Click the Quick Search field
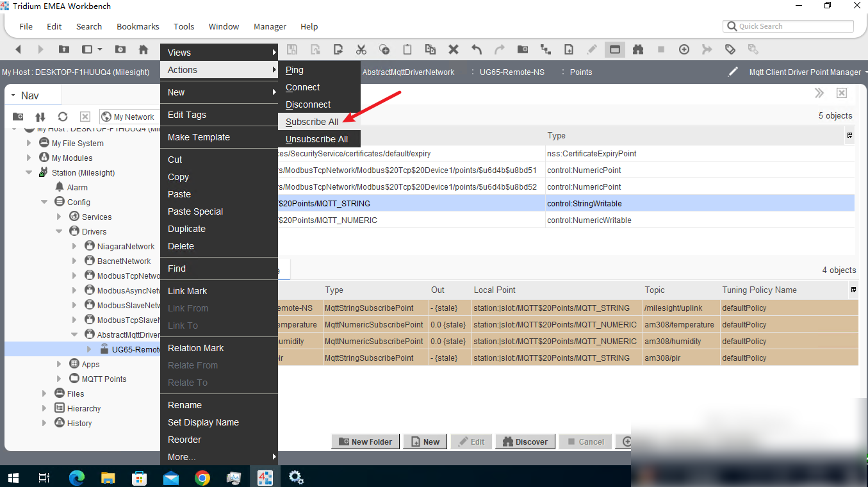Image resolution: width=868 pixels, height=487 pixels. [789, 26]
